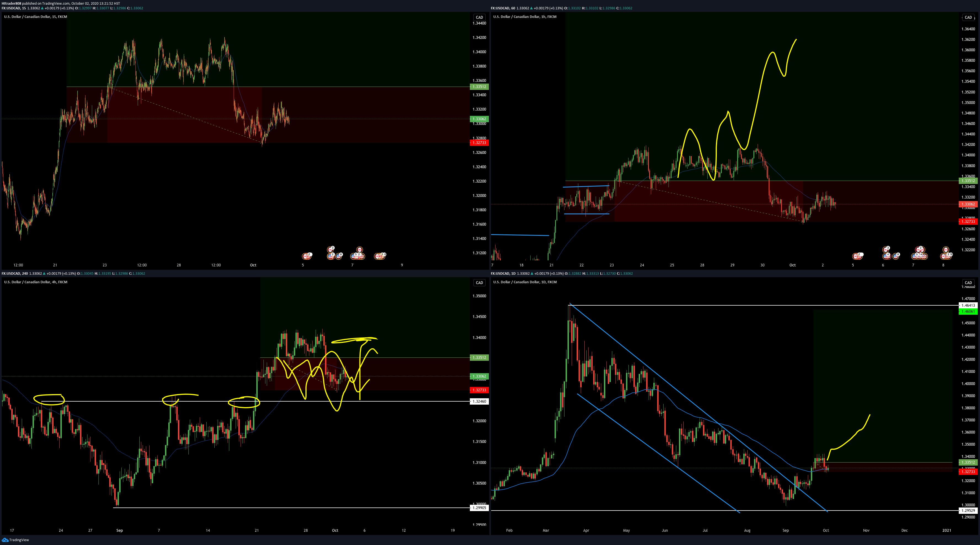This screenshot has width=980, height=545.
Task: Click Canada flag event icon badged 3 on 1h chart
Action: point(886,250)
